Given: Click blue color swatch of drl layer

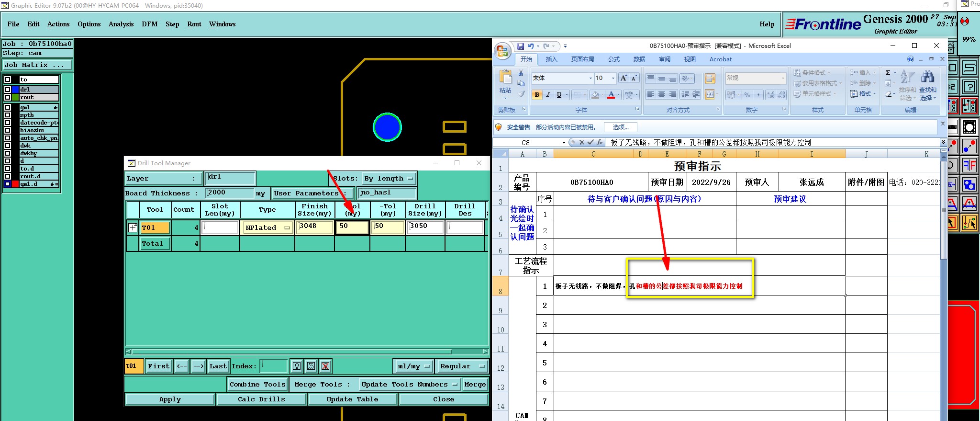Looking at the screenshot, I should pos(15,90).
